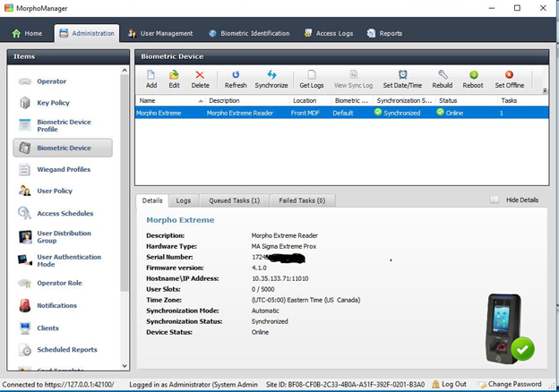Click the Status column header
This screenshot has width=559, height=392.
tap(467, 101)
